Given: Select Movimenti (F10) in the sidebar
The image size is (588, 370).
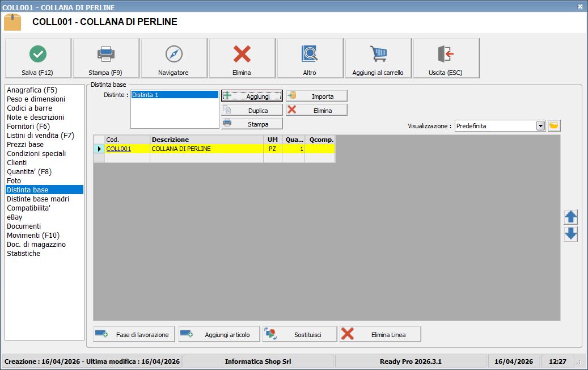Looking at the screenshot, I should coord(33,235).
